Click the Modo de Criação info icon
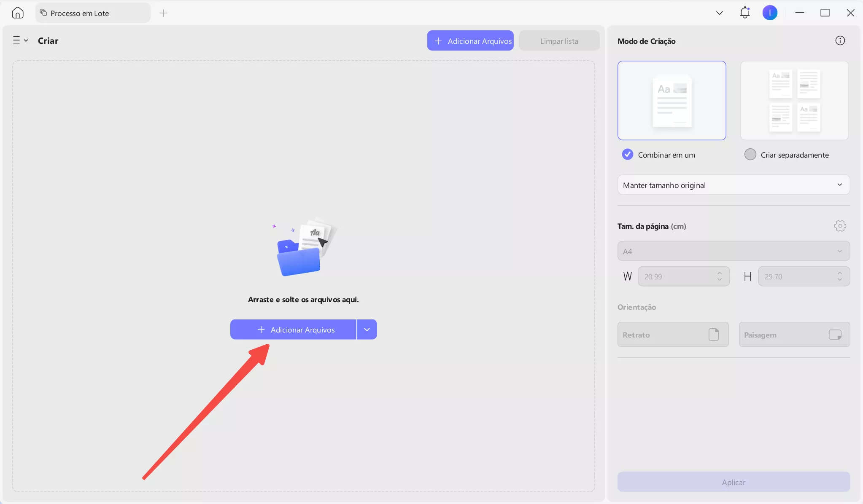 click(840, 40)
